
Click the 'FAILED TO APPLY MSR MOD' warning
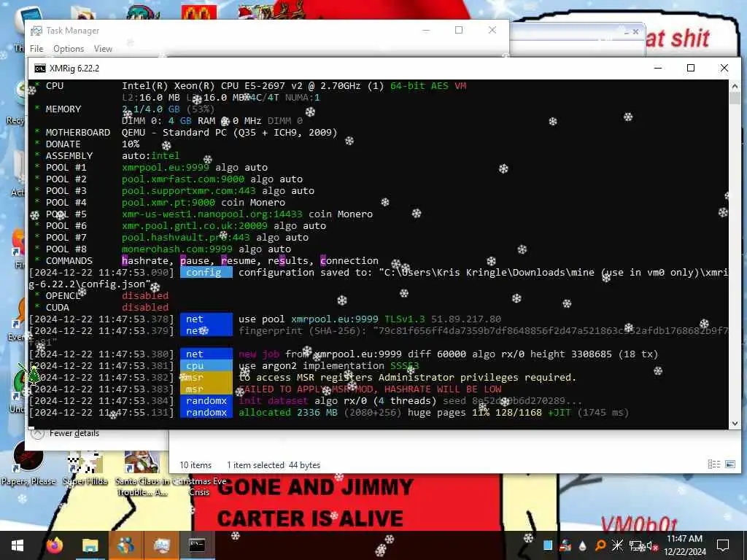click(x=370, y=389)
